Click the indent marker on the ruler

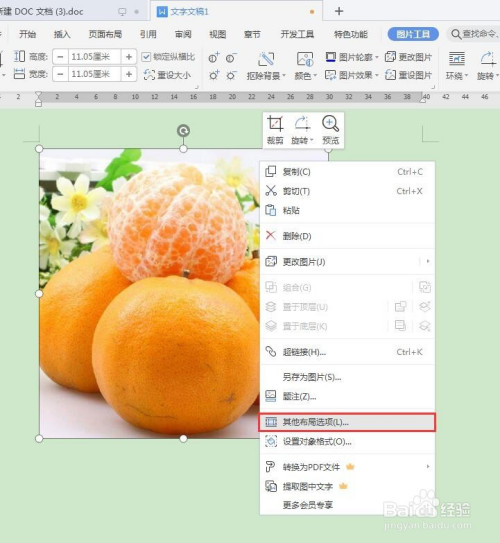point(38,99)
